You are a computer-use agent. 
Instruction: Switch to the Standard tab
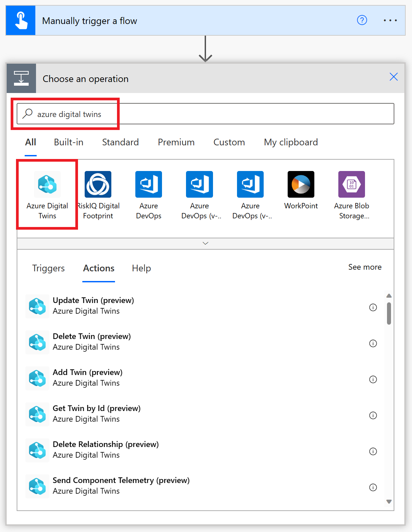tap(120, 142)
